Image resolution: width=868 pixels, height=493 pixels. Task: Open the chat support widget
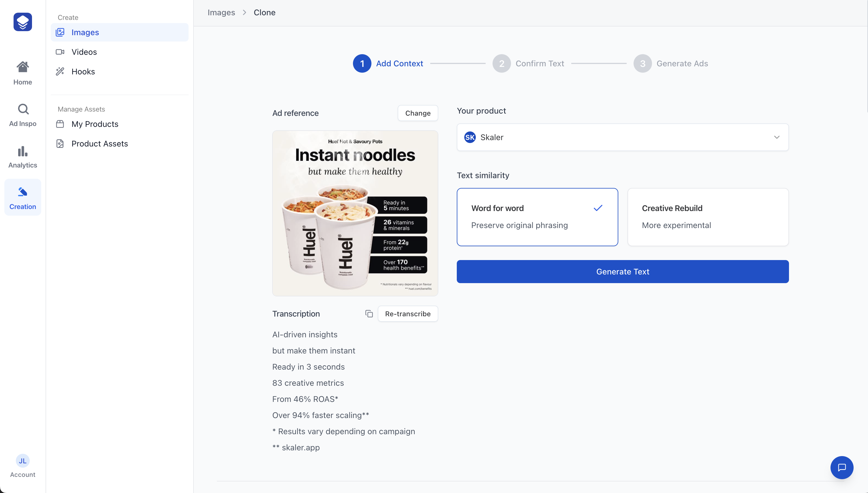pos(842,468)
